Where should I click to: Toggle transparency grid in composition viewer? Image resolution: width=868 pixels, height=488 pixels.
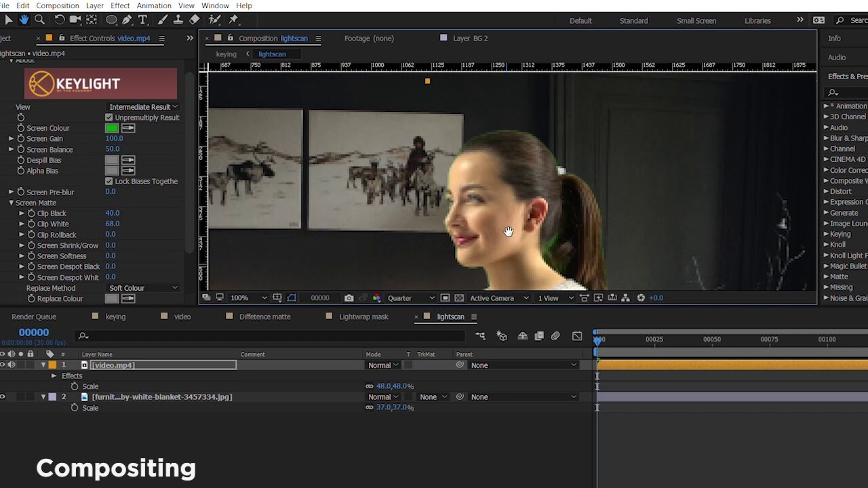(459, 298)
